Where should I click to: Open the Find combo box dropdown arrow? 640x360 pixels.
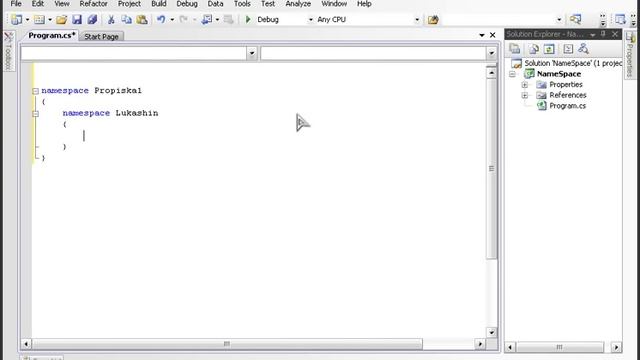pos(559,20)
